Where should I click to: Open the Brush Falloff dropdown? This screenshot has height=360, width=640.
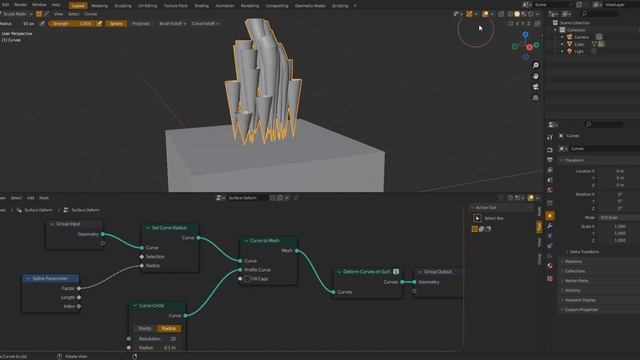click(x=172, y=24)
